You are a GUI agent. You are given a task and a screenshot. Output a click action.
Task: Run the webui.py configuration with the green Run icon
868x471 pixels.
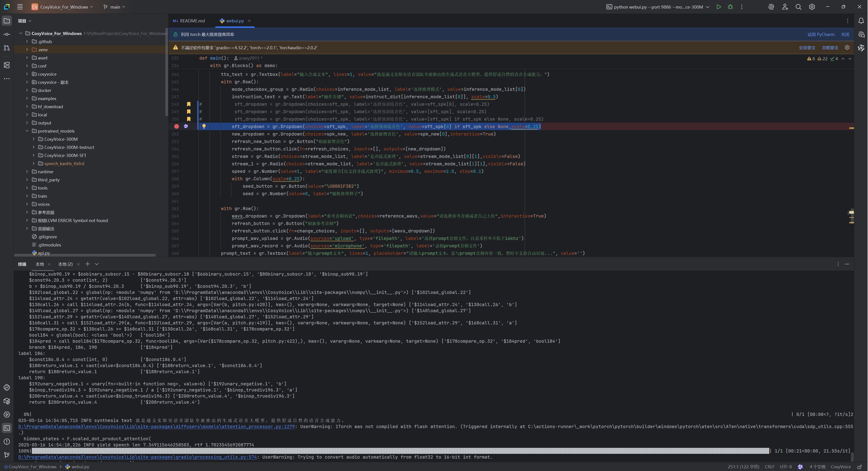(719, 7)
